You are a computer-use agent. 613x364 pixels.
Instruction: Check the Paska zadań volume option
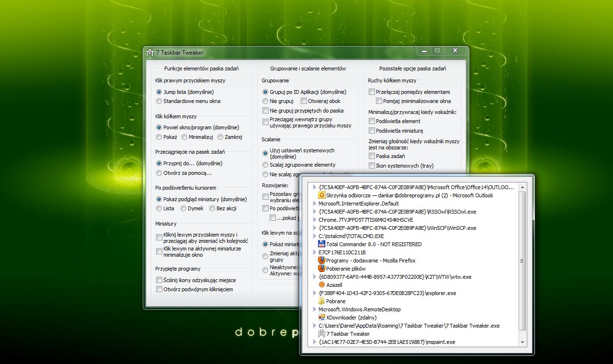coord(372,156)
